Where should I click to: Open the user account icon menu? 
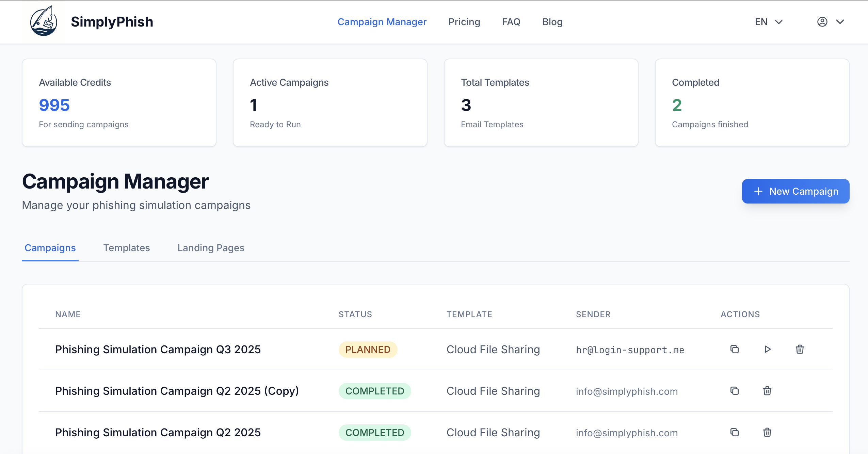click(x=822, y=22)
